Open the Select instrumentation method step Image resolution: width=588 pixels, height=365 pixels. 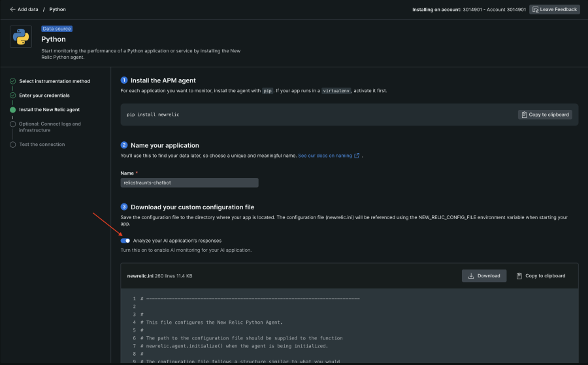(55, 81)
